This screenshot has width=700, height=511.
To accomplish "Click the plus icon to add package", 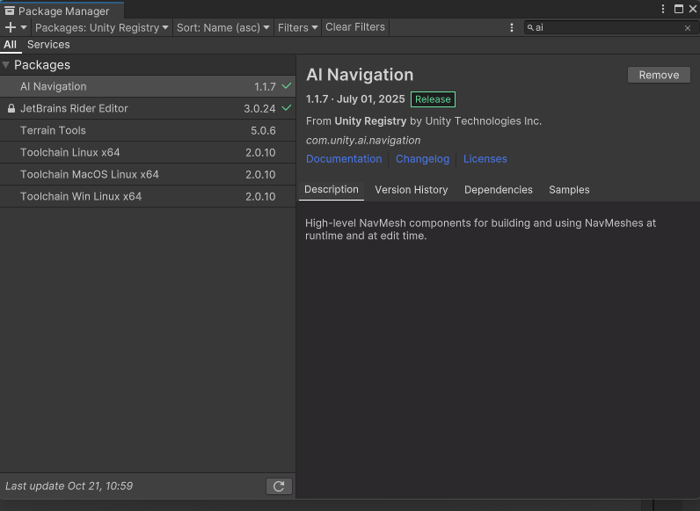I will (x=10, y=28).
